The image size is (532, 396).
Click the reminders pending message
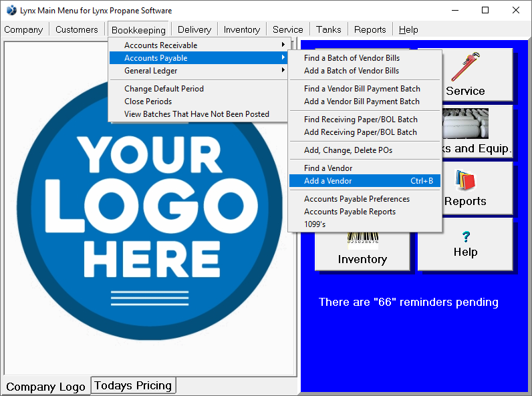point(408,303)
